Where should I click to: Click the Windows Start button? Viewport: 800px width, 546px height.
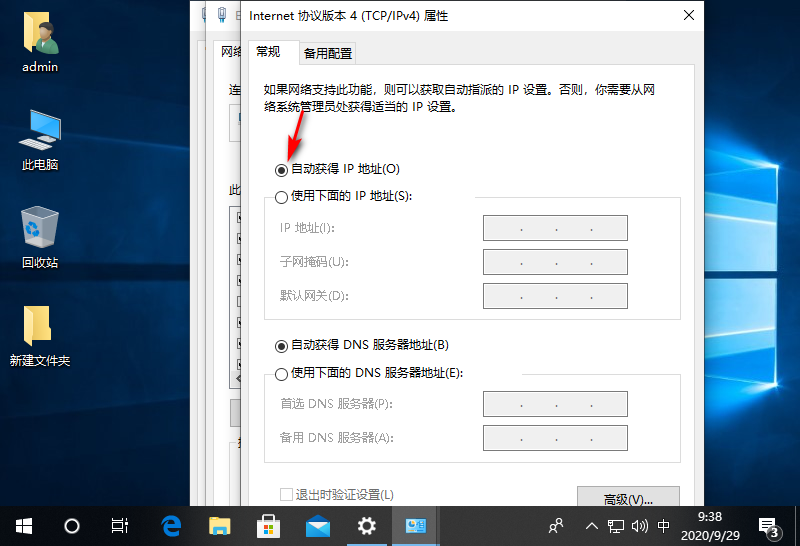(x=24, y=525)
